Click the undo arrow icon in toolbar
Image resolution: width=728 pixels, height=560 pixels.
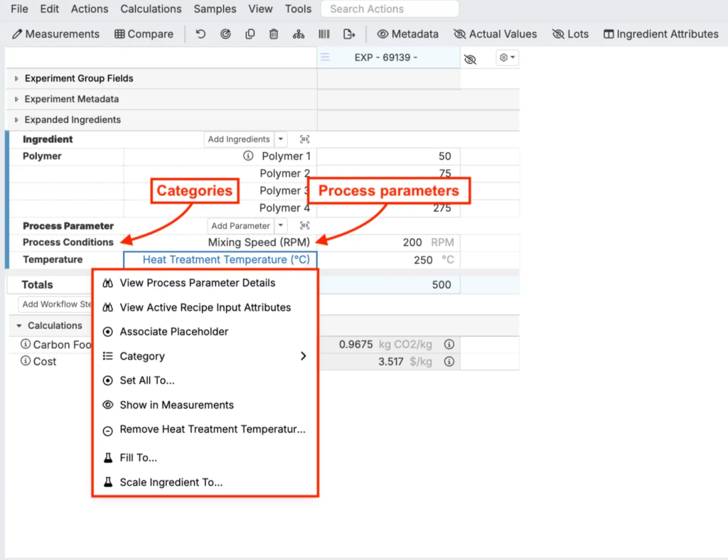coord(200,34)
